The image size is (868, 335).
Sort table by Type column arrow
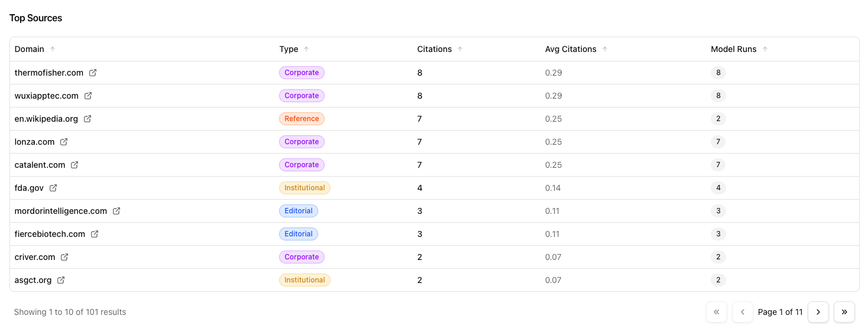coord(306,49)
